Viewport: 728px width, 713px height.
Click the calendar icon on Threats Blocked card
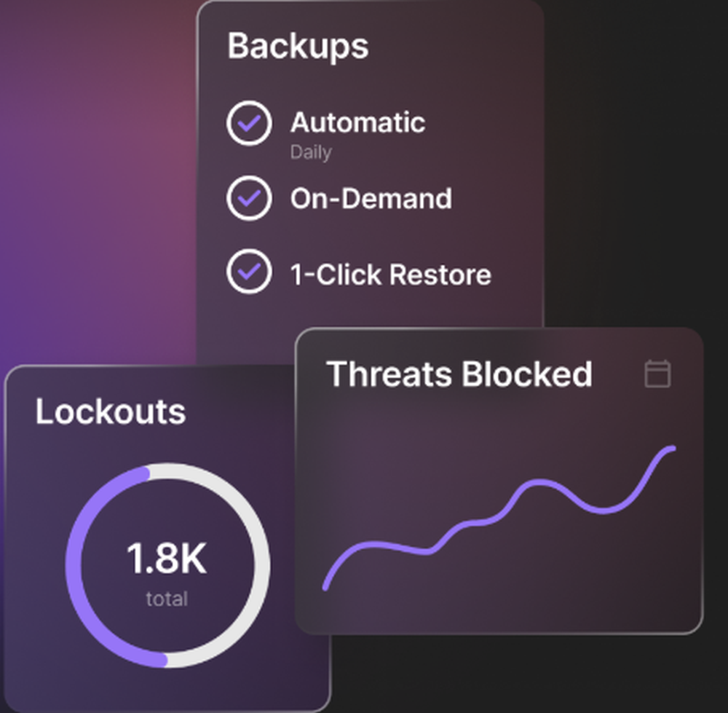[658, 374]
